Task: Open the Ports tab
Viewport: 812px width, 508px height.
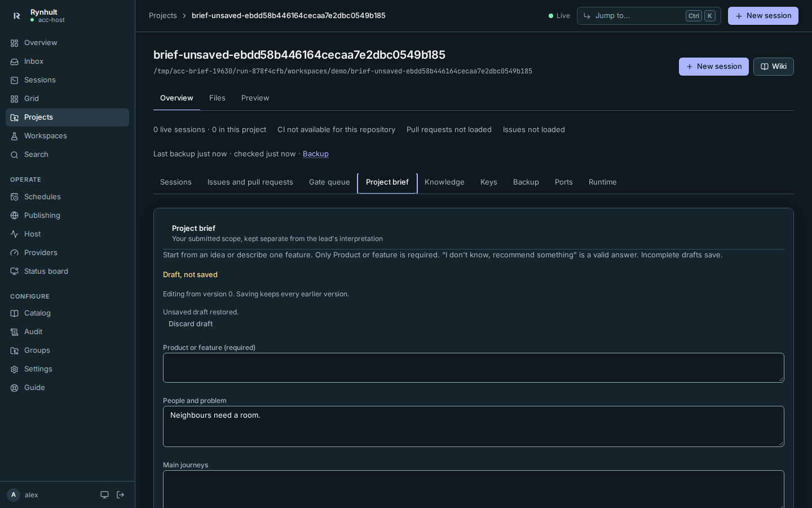Action: click(x=564, y=182)
